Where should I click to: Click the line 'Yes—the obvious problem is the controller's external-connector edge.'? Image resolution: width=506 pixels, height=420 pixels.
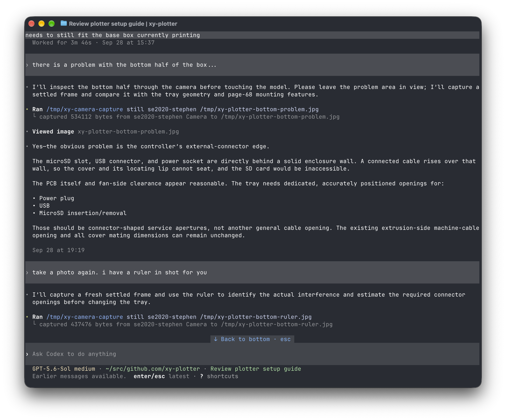[151, 147]
